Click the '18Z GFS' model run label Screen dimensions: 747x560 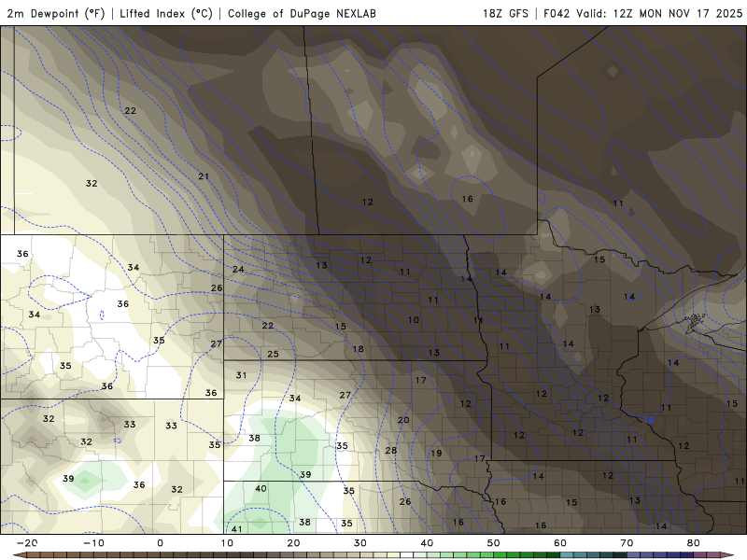coord(505,13)
